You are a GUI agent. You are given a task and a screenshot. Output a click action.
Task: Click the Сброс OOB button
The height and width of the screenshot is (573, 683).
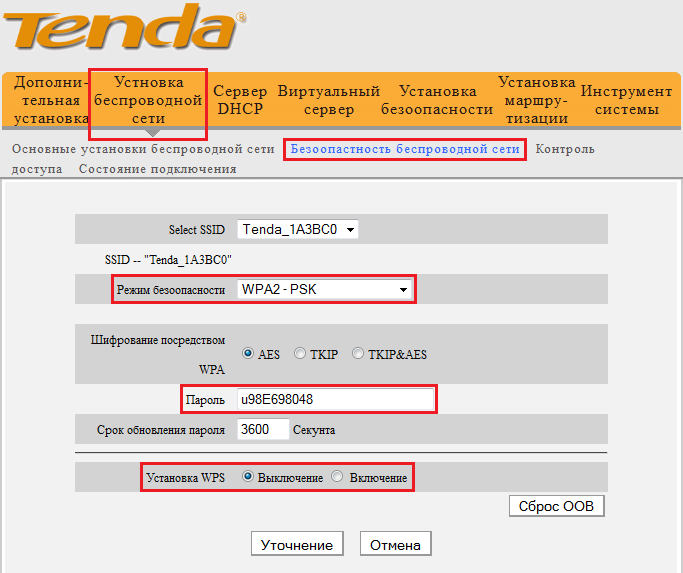pyautogui.click(x=556, y=506)
